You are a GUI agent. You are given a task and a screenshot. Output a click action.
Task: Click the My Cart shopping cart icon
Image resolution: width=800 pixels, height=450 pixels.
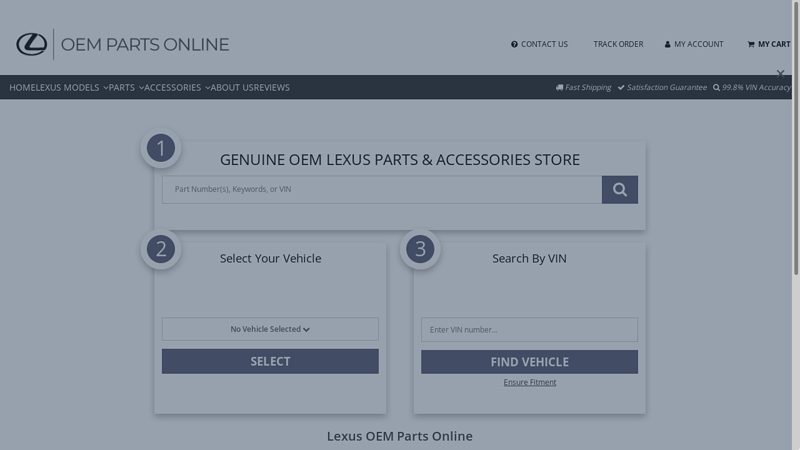(751, 44)
